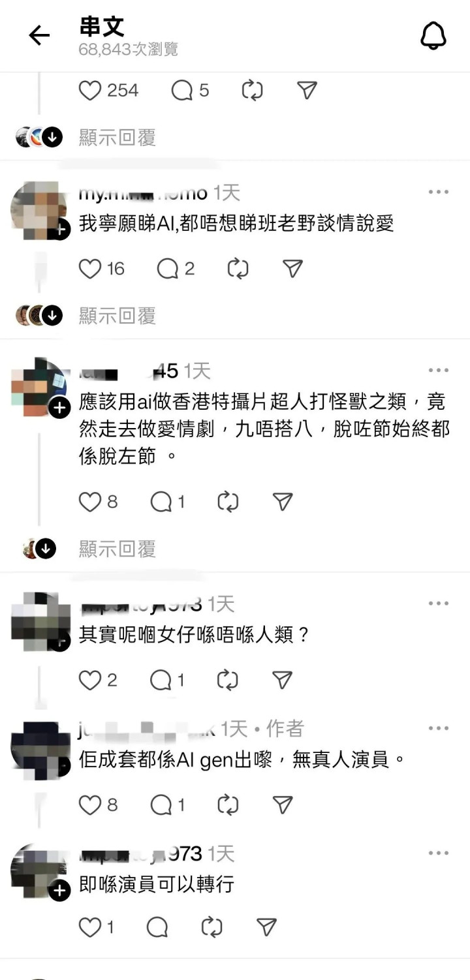Open more options for the 我寧願睇AI comment
Viewport: 470px width, 980px height.
coord(439,192)
